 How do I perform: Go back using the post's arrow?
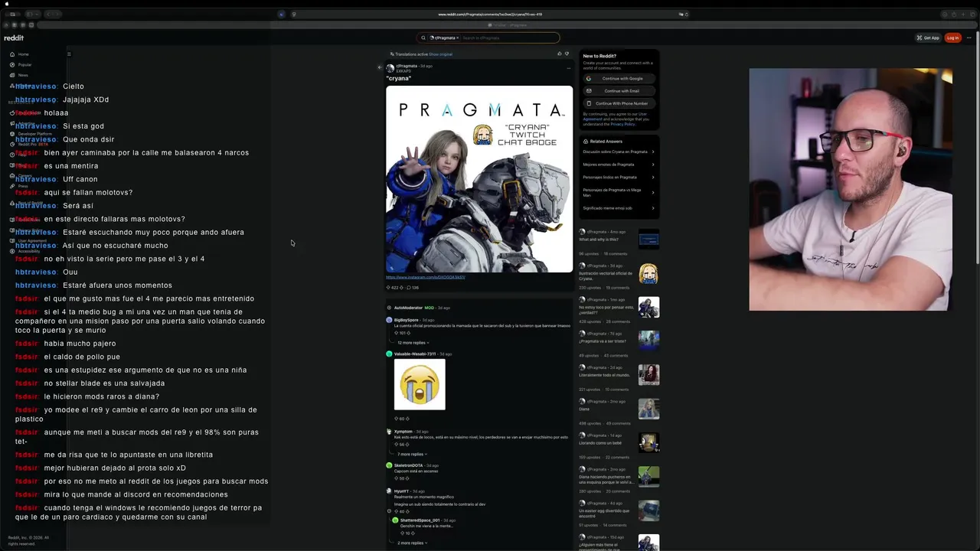click(x=380, y=67)
